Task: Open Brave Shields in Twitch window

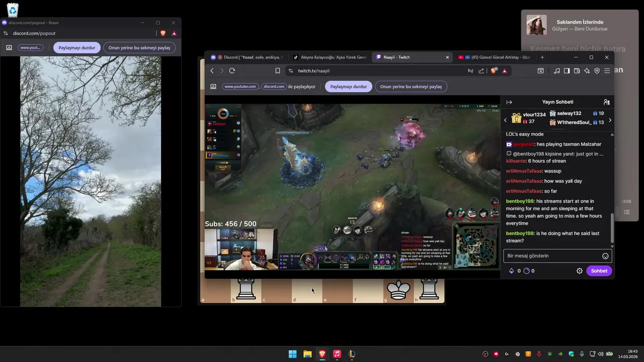Action: tap(494, 71)
